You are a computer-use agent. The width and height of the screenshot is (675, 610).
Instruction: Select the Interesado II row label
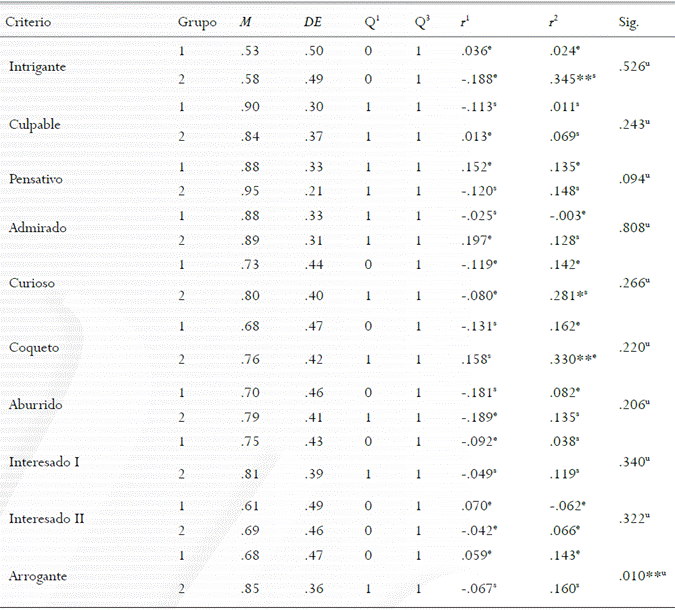point(44,518)
